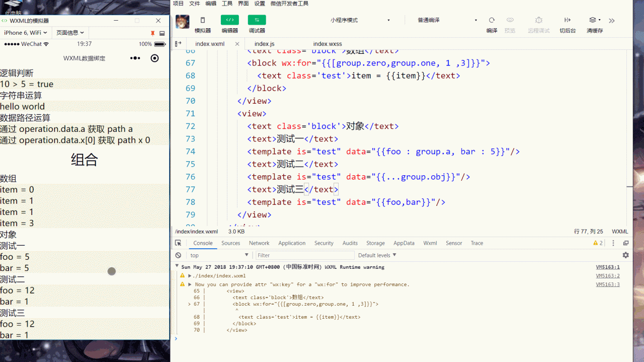Click the simulator dock window icon
The width and height of the screenshot is (644, 362).
pos(162,33)
